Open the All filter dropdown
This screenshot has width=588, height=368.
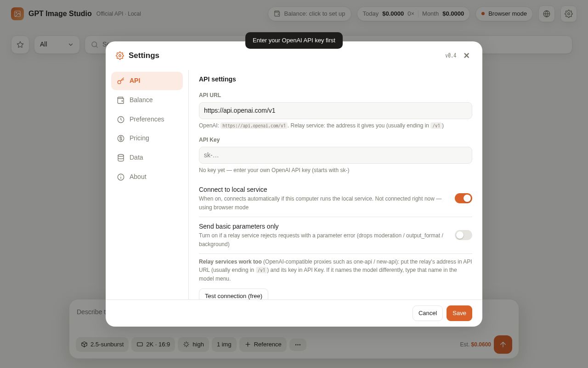click(x=57, y=45)
